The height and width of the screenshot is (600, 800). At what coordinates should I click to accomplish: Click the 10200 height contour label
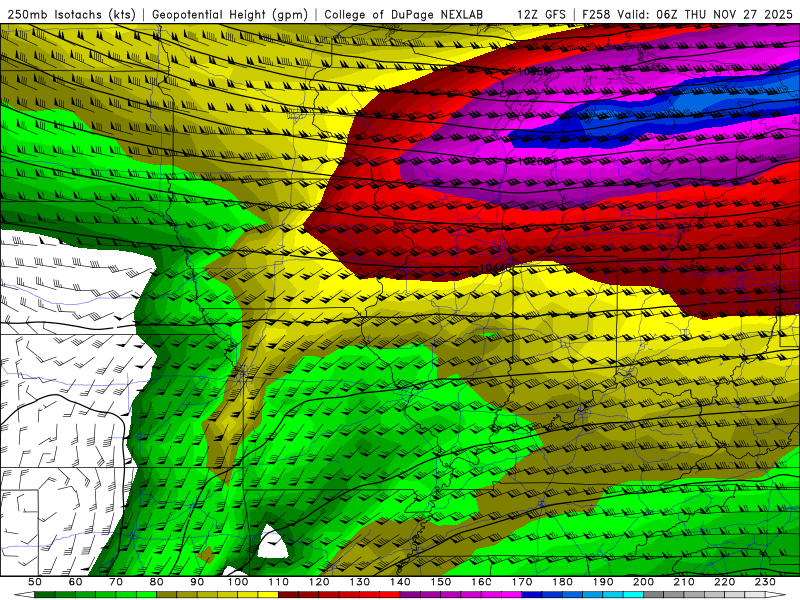pos(534,161)
